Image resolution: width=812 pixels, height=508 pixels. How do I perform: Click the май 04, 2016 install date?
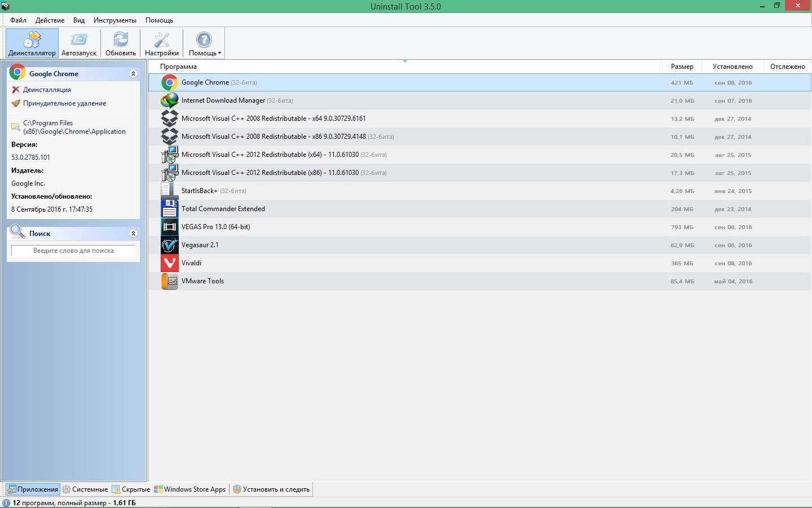(x=733, y=281)
